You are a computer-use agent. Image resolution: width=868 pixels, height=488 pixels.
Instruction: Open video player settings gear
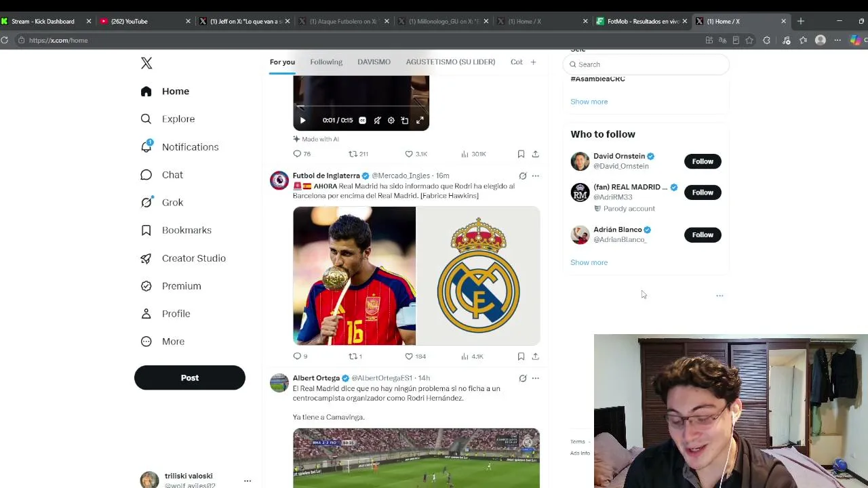click(391, 121)
